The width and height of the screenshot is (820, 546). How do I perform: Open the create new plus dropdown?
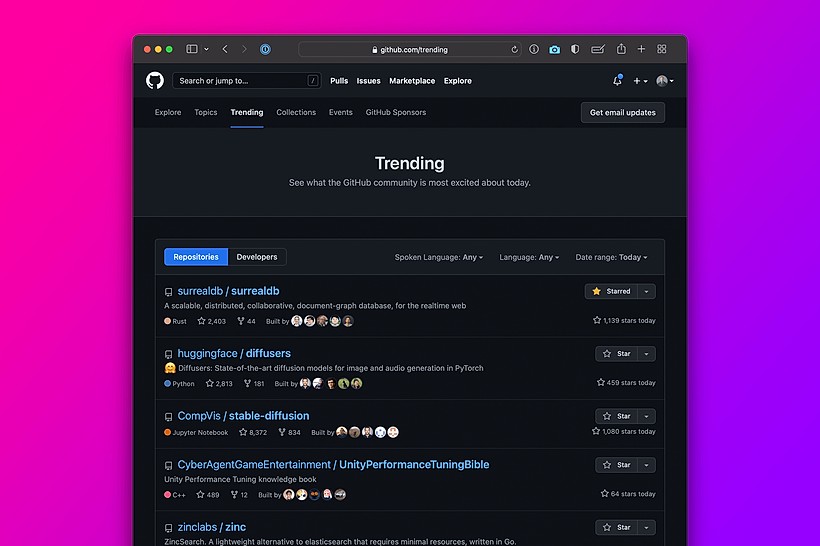coord(640,81)
